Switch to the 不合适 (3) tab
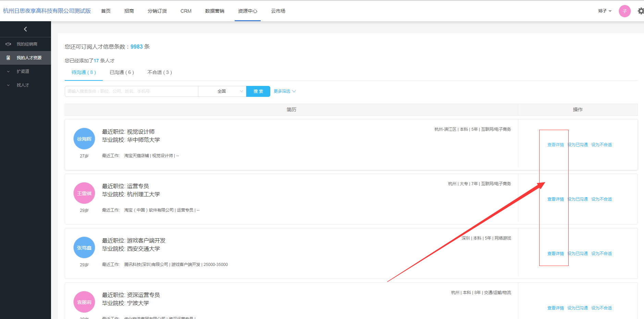 click(x=159, y=72)
